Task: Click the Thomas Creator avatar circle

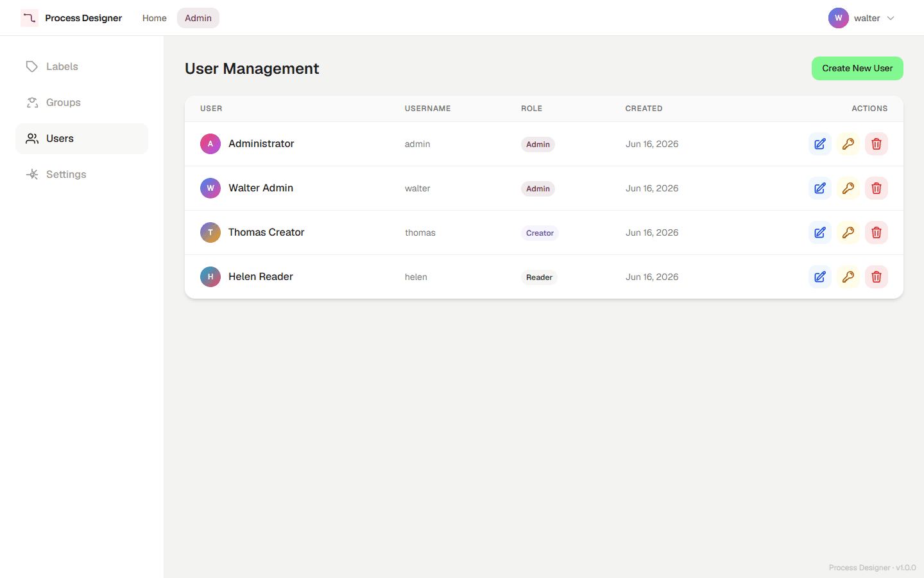Action: click(x=210, y=232)
